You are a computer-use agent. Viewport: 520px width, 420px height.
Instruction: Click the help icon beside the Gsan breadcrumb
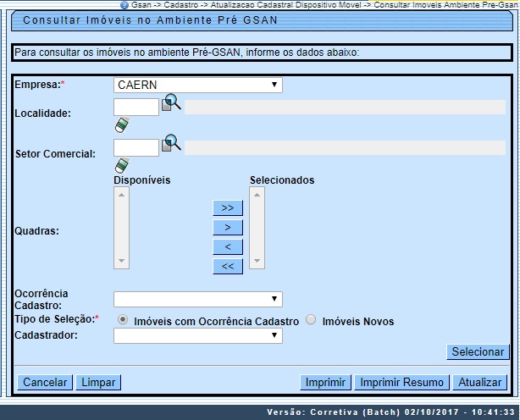(x=125, y=5)
